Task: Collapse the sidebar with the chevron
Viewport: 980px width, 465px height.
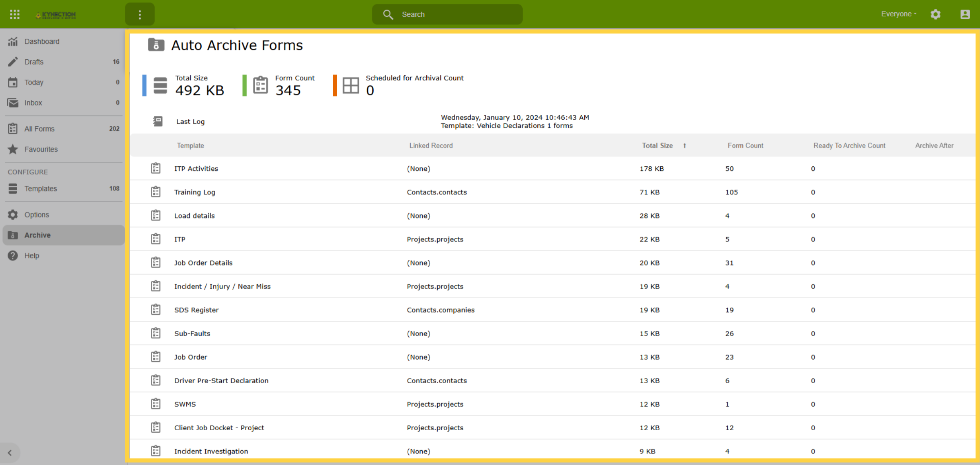Action: coord(10,452)
